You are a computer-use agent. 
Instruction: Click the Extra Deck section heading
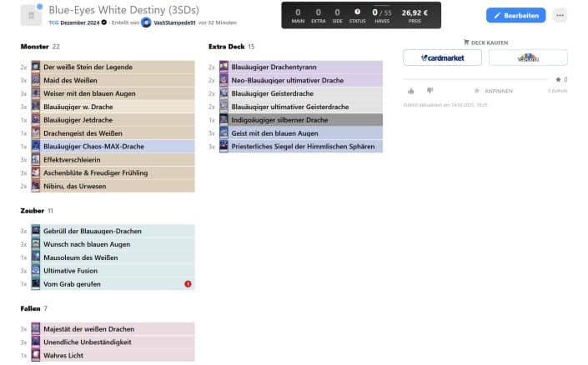tap(227, 47)
